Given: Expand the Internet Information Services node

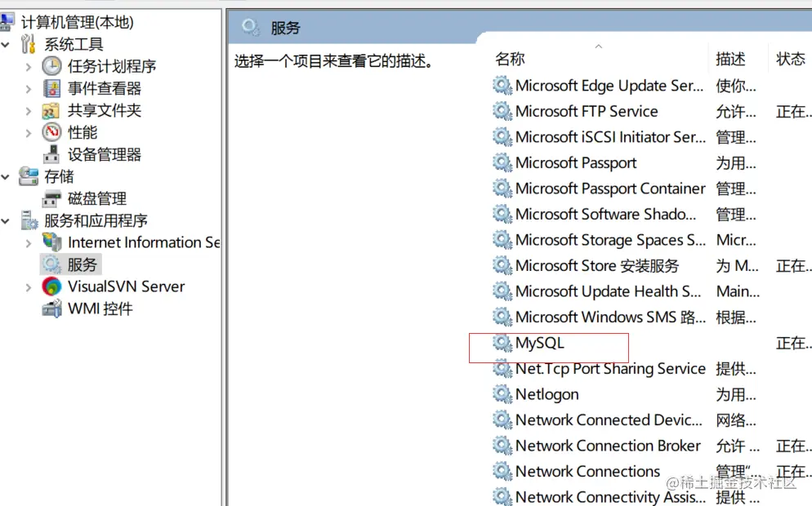Looking at the screenshot, I should click(29, 242).
